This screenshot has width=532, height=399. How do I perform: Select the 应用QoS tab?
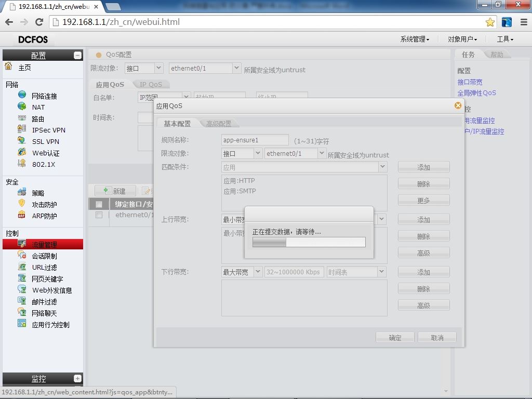[x=110, y=85]
